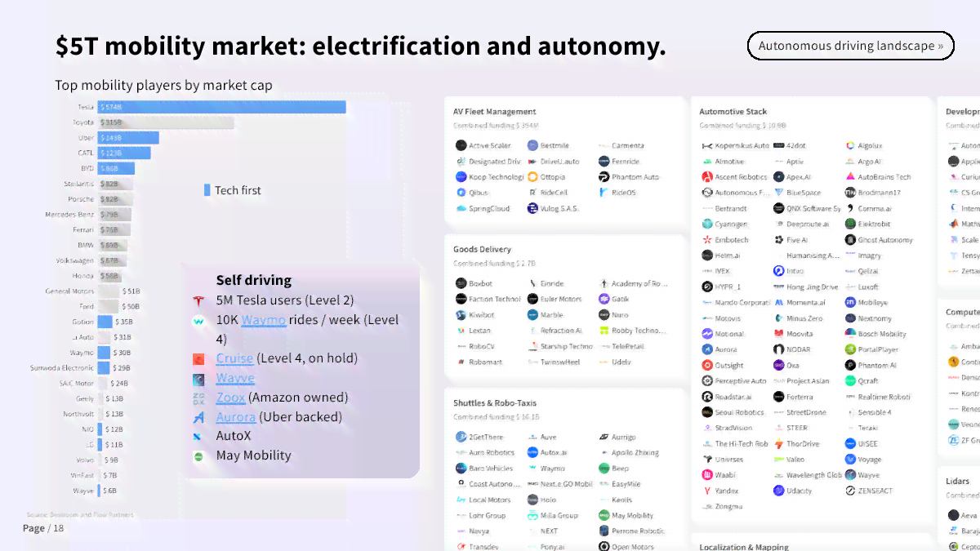Viewport: 980px width, 551px height.
Task: Click the Localization & Mapping card heading
Action: click(x=746, y=547)
